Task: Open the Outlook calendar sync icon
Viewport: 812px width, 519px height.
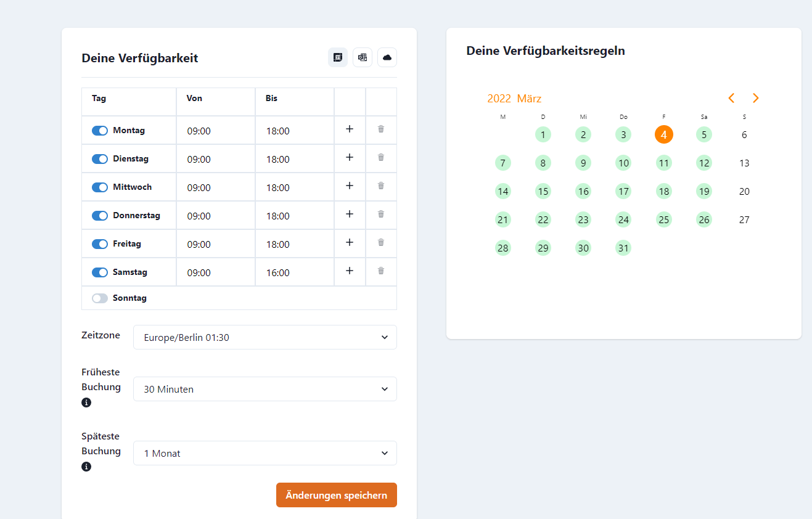Action: tap(363, 57)
